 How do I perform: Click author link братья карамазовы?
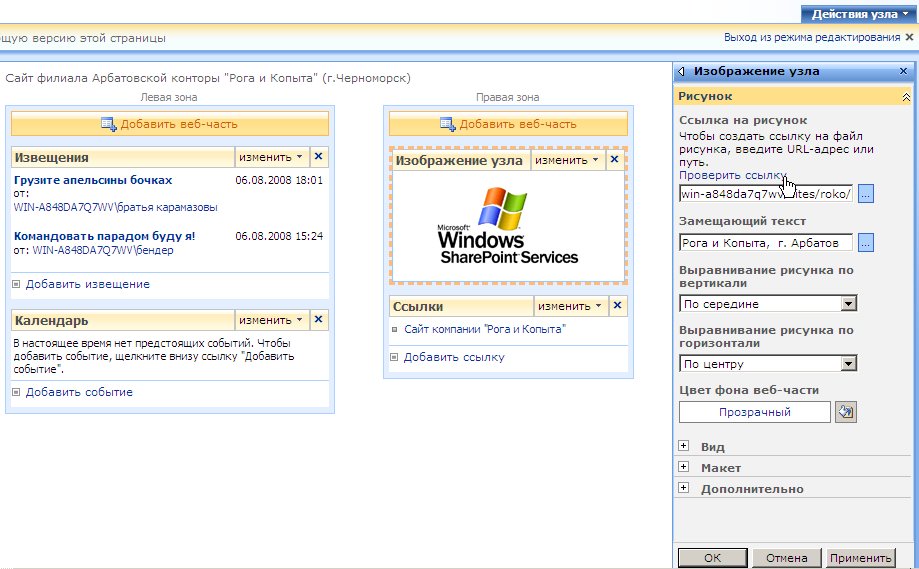[x=115, y=207]
